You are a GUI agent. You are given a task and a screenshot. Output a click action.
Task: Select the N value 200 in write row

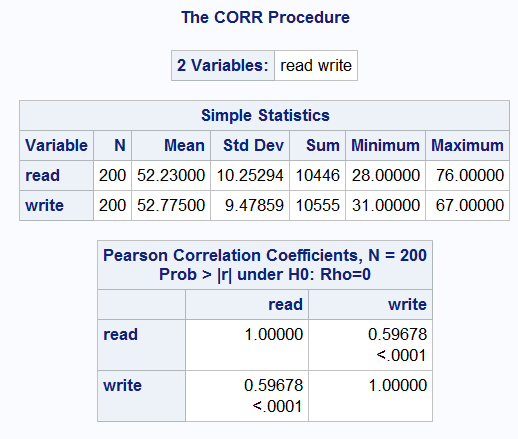tap(112, 205)
